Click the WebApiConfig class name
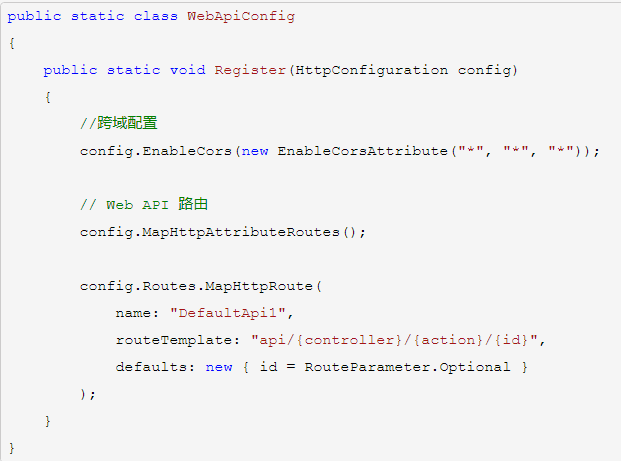The height and width of the screenshot is (461, 621). (241, 17)
